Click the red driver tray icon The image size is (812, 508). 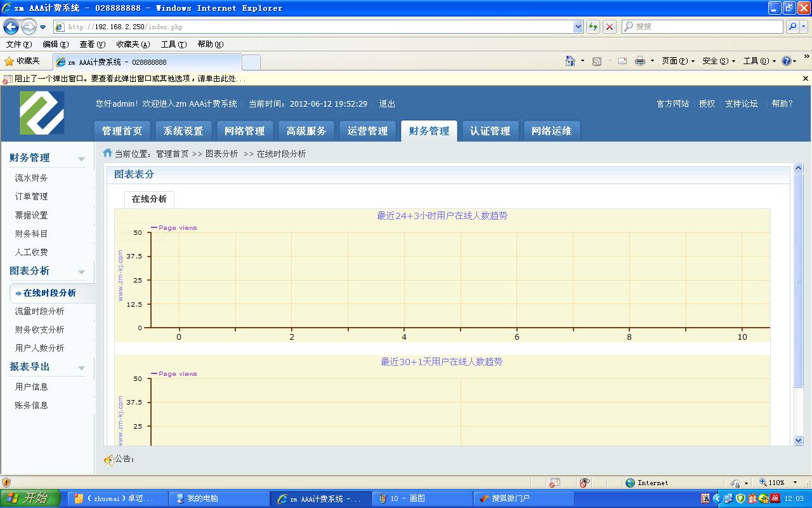[x=775, y=498]
